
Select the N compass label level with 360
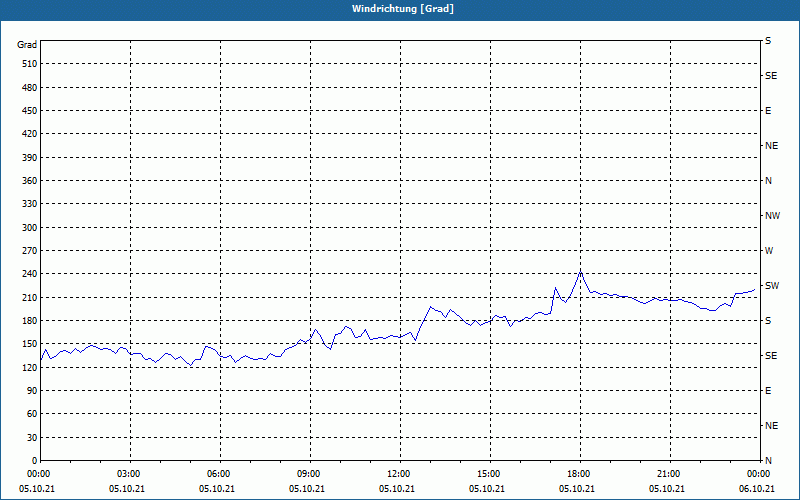coord(769,181)
